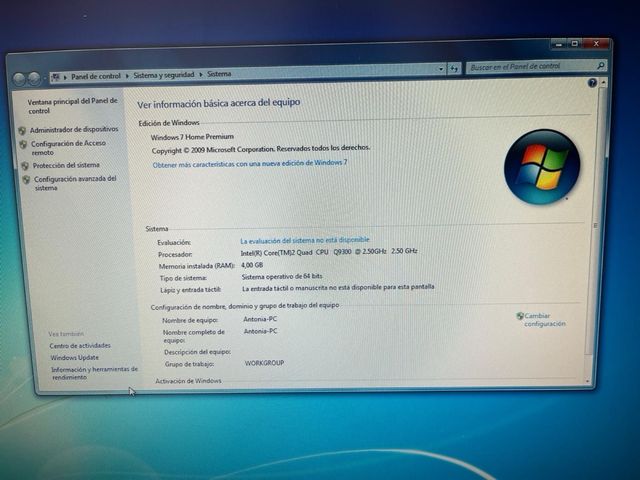The height and width of the screenshot is (480, 640).
Task: Go to Sistema y seguridad breadcrumb
Action: [164, 75]
